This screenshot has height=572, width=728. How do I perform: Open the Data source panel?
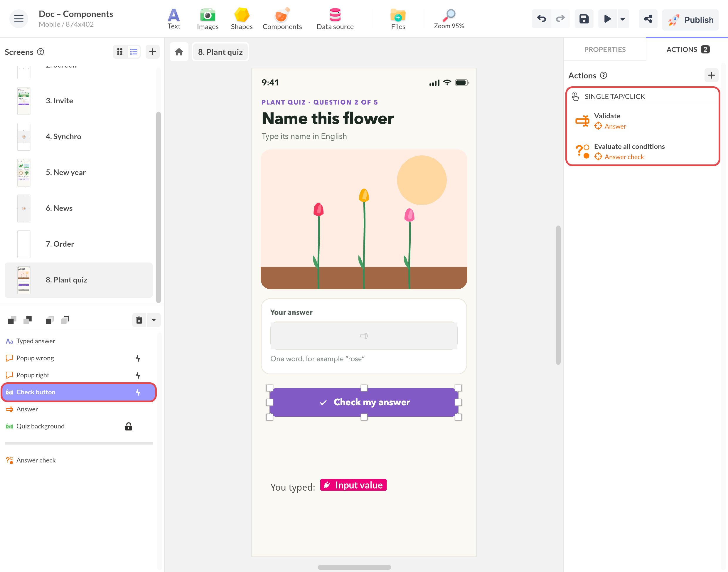coord(335,19)
